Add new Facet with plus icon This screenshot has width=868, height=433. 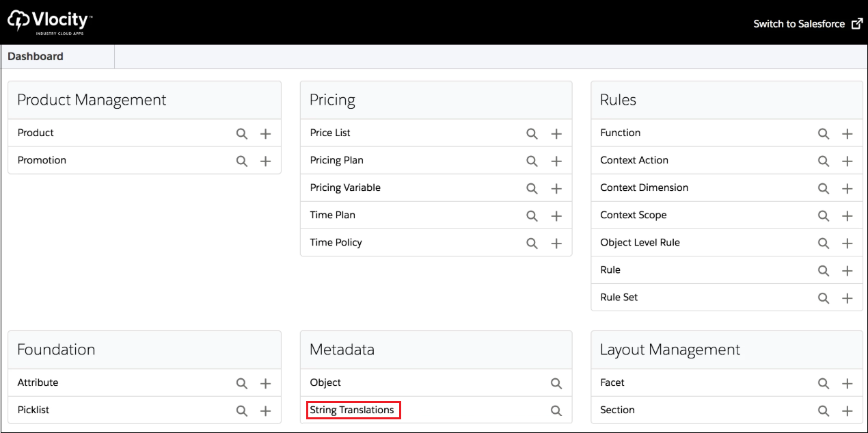(x=847, y=383)
